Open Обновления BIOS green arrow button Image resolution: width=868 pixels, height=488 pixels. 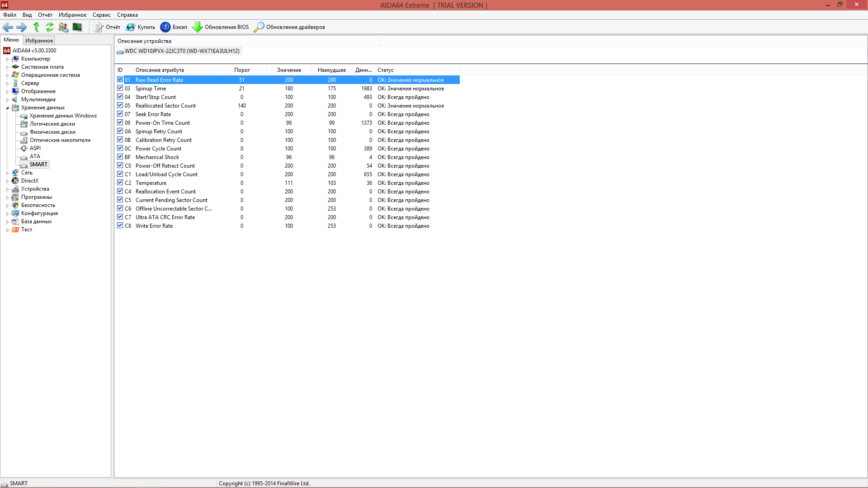(x=221, y=27)
